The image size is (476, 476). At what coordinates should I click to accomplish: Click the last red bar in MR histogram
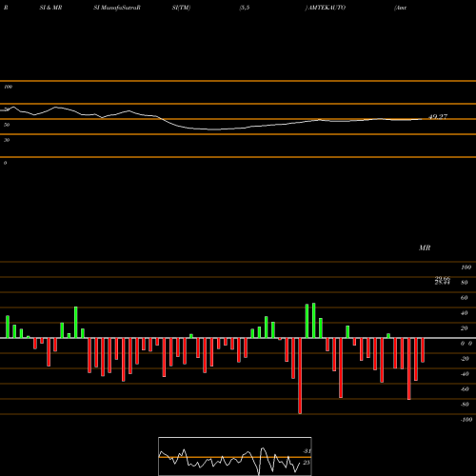tap(423, 350)
